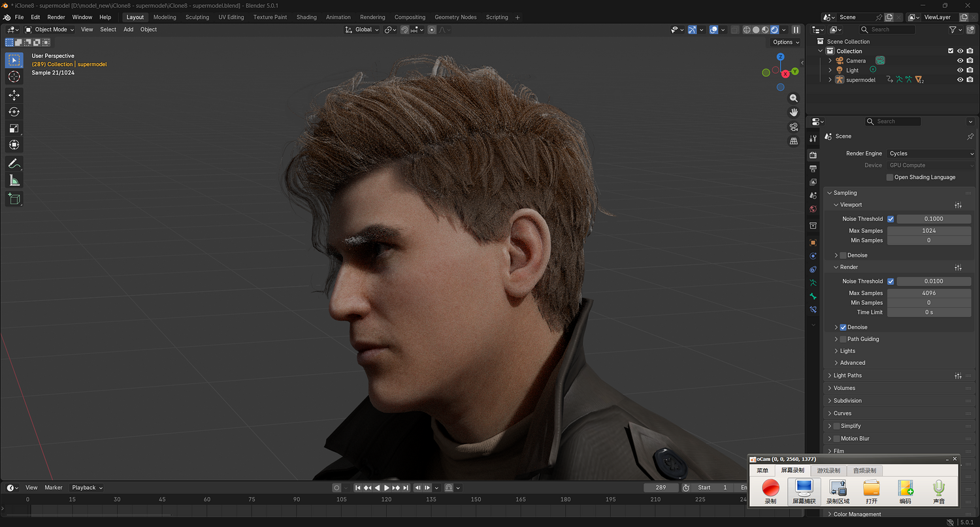
Task: Disable Render Denoise checkbox
Action: (843, 327)
